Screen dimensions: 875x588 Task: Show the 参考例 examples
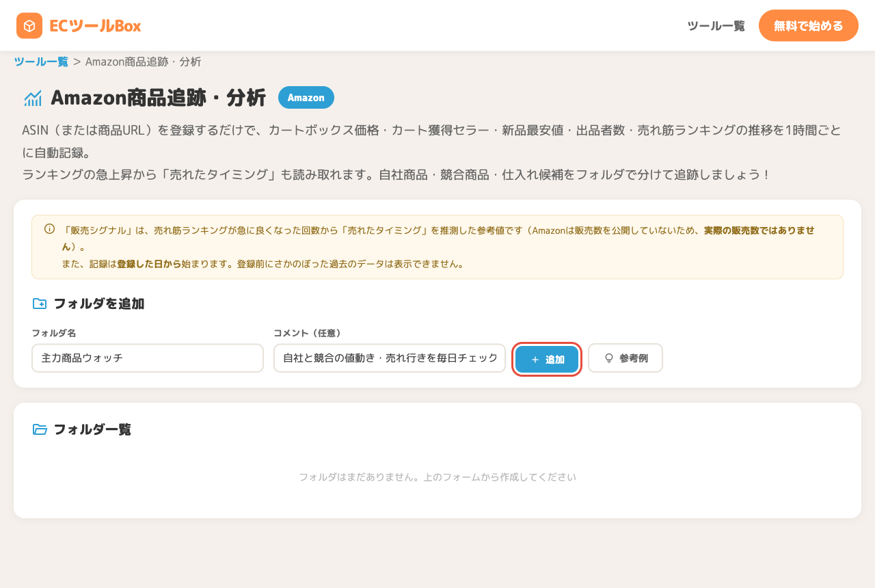pyautogui.click(x=625, y=358)
